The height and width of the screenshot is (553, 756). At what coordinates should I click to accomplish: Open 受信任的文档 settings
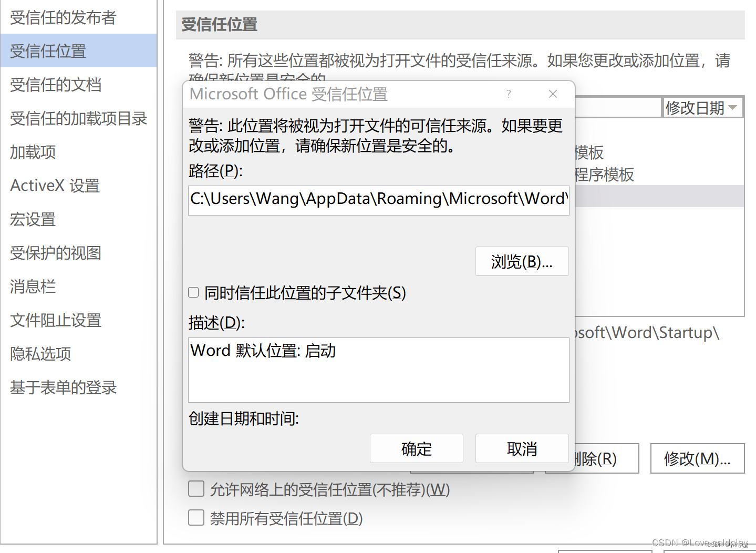(x=78, y=85)
